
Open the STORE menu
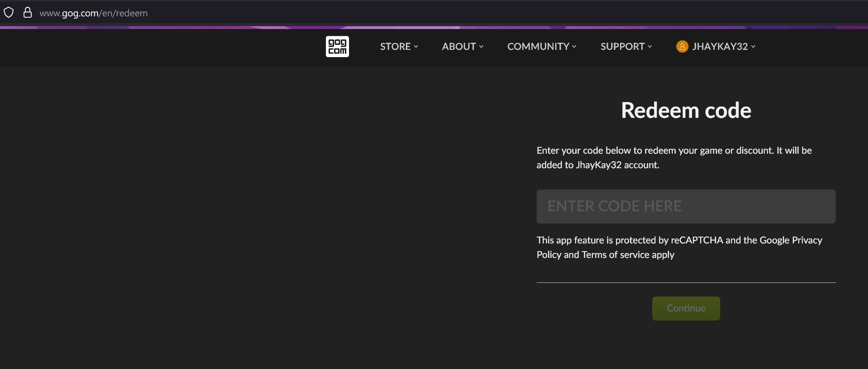(395, 46)
